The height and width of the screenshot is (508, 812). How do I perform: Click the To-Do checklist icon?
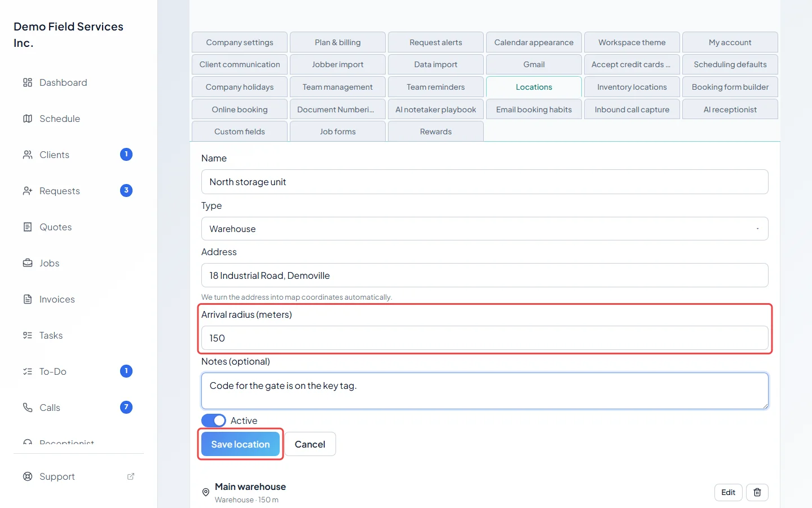(x=28, y=371)
